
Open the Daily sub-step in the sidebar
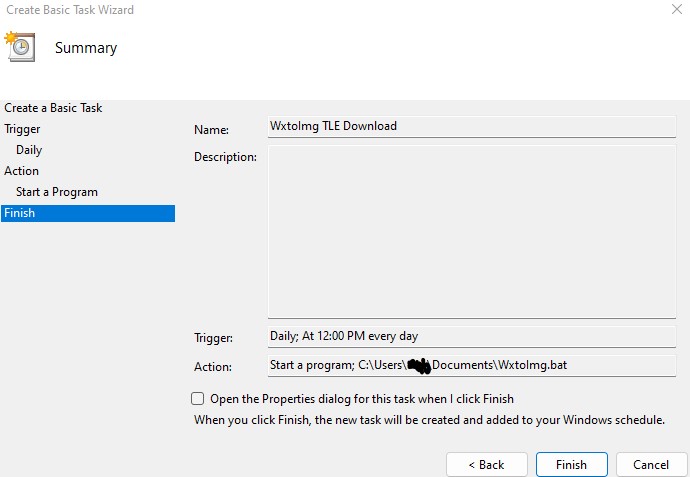click(x=29, y=150)
